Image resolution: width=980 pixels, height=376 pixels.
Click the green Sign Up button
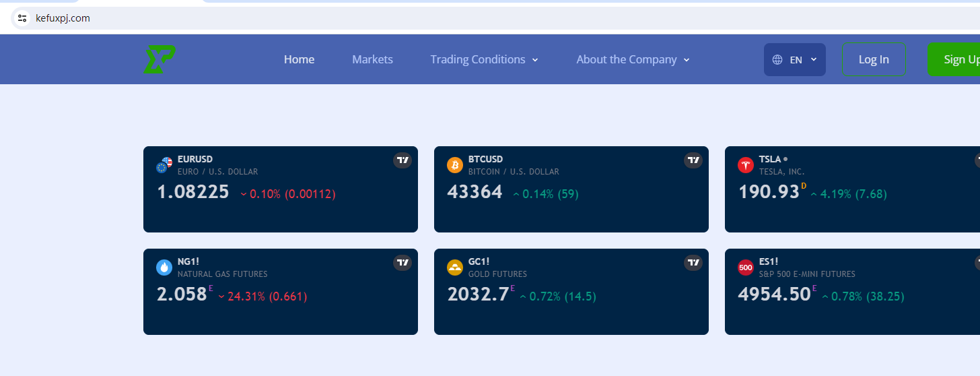[954, 59]
